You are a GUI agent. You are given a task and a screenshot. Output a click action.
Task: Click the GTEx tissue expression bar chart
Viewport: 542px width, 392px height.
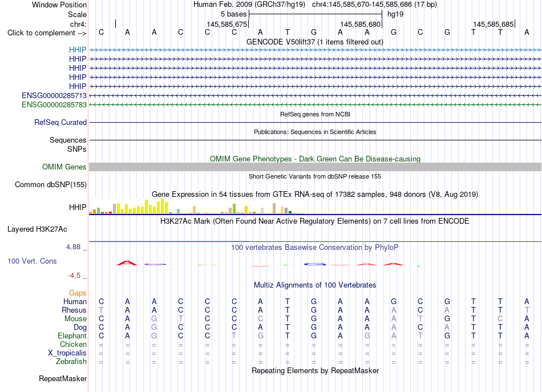pos(196,207)
